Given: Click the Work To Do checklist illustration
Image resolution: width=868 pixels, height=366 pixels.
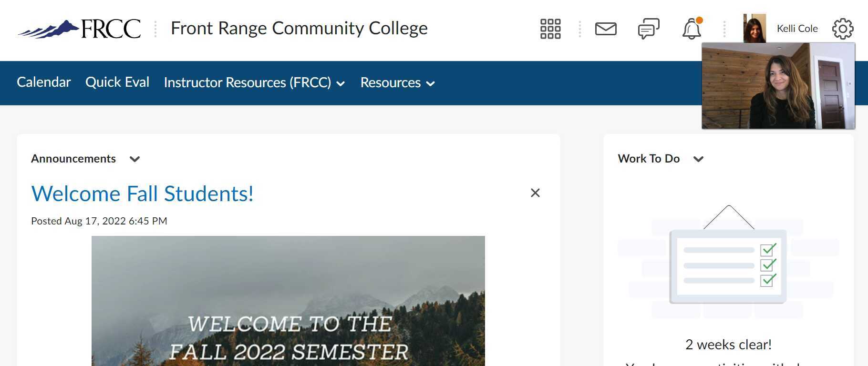Looking at the screenshot, I should [x=728, y=264].
